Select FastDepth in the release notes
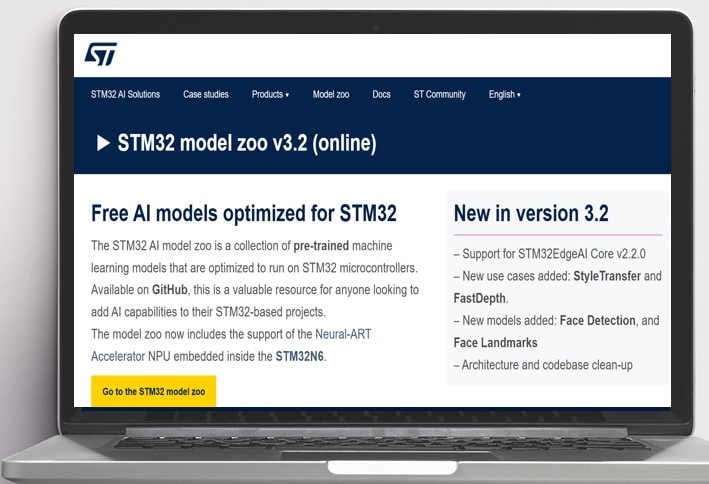The width and height of the screenshot is (709, 484). point(480,298)
